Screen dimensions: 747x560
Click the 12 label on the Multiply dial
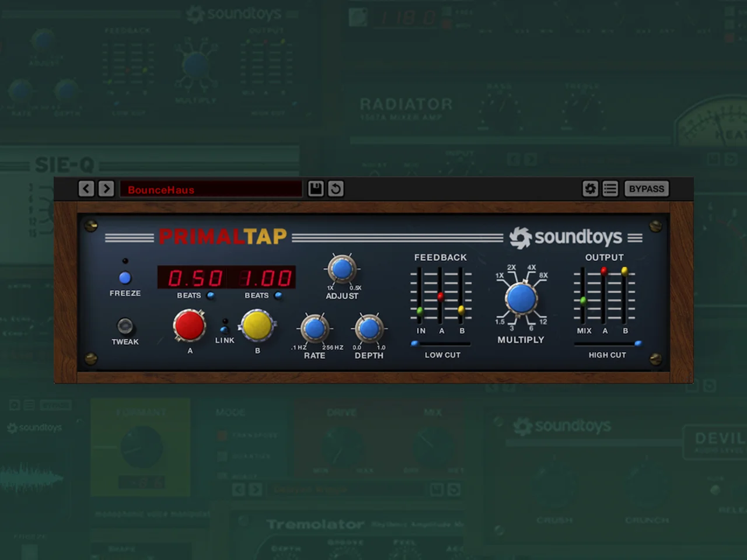pyautogui.click(x=543, y=321)
